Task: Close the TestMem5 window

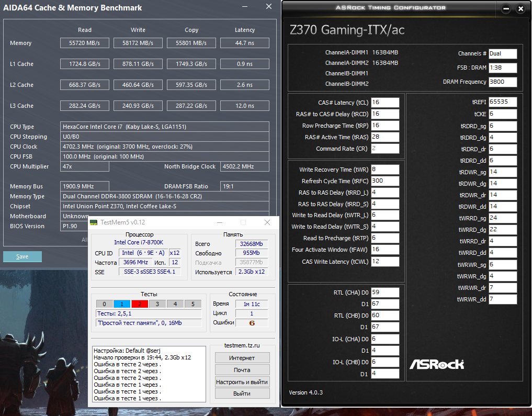Action: point(267,222)
